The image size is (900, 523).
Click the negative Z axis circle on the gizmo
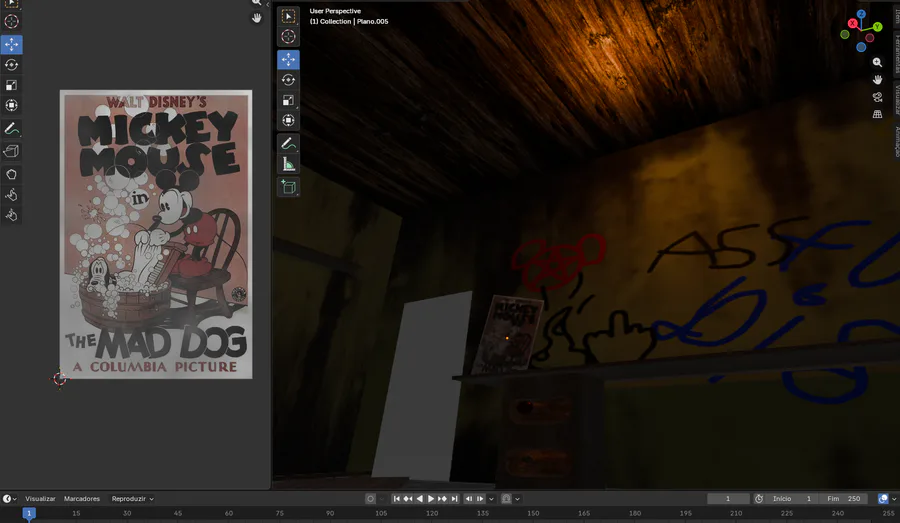861,48
